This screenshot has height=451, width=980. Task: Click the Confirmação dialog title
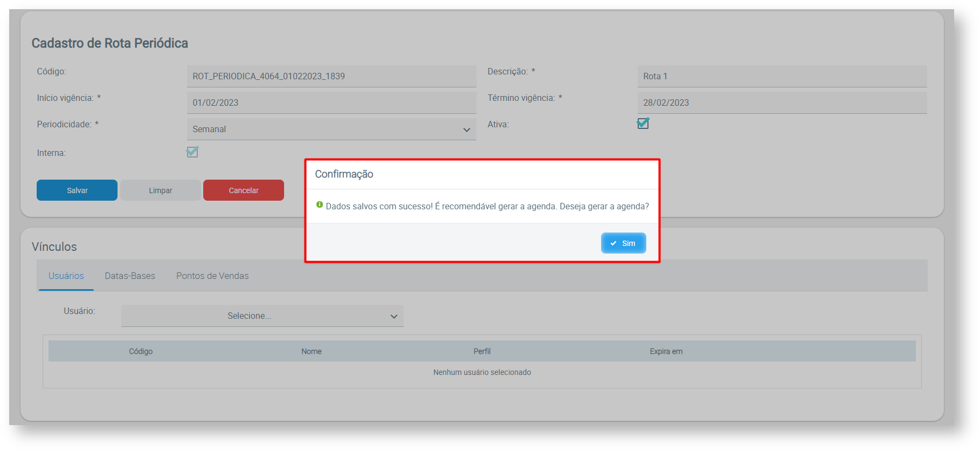[344, 174]
